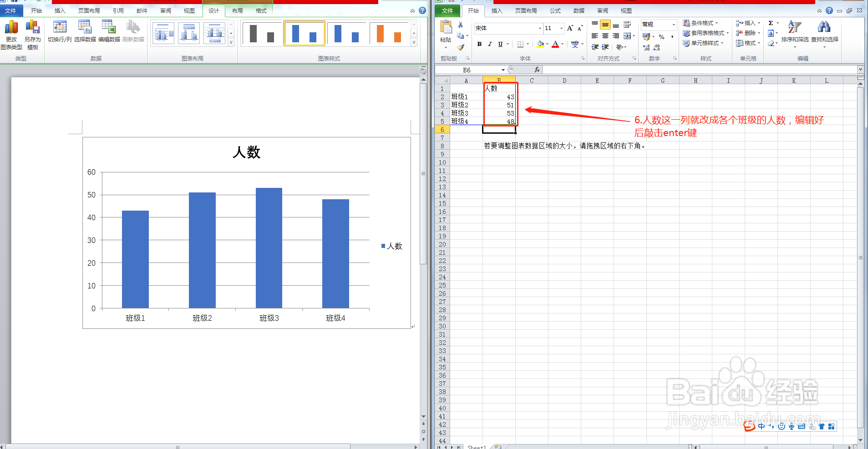
Task: Click the increase font size icon
Action: coord(570,28)
